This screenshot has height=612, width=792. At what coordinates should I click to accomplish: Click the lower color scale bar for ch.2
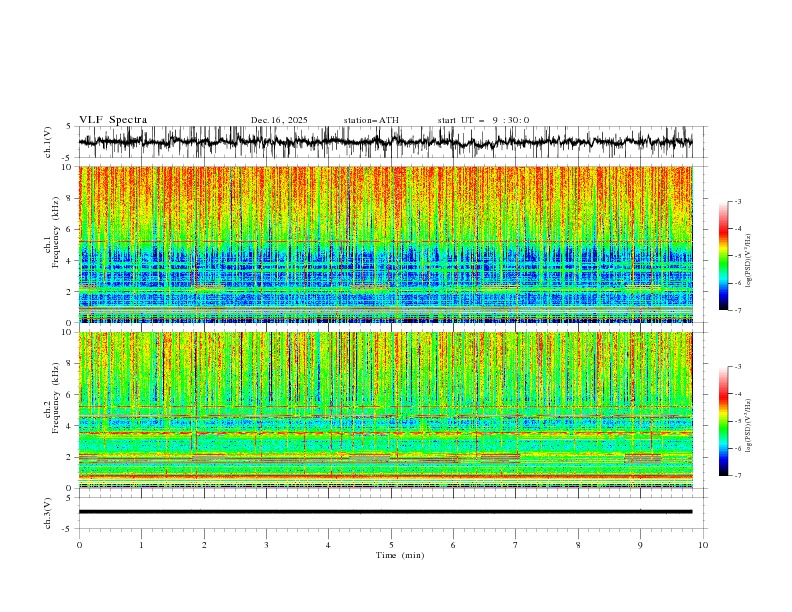tap(723, 421)
